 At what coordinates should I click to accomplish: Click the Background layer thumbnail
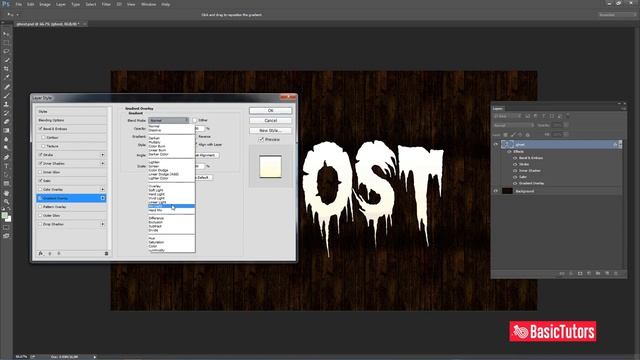coord(507,191)
